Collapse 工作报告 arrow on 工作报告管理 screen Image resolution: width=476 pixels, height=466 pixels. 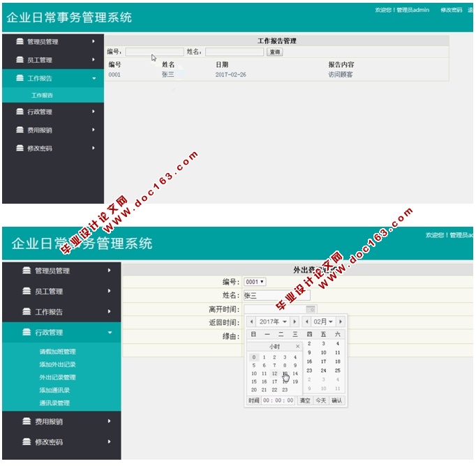click(94, 78)
